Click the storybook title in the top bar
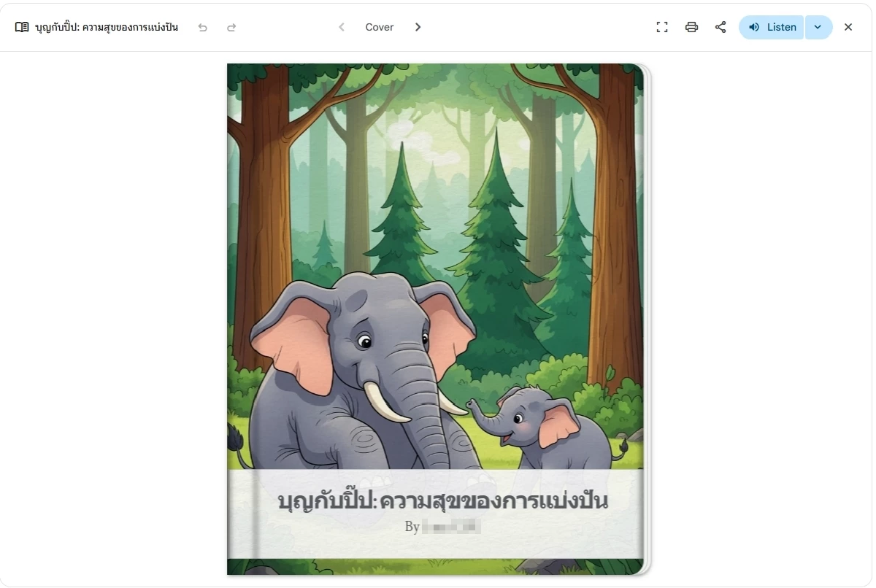The height and width of the screenshot is (588, 876). (107, 27)
